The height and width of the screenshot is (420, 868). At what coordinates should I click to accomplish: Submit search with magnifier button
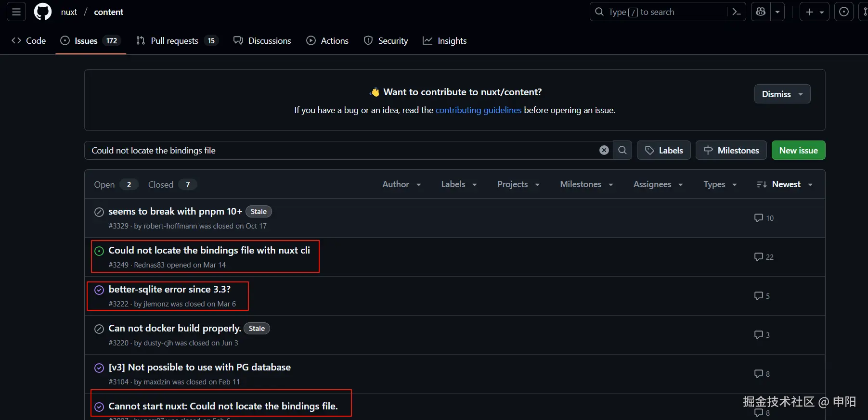[622, 151]
